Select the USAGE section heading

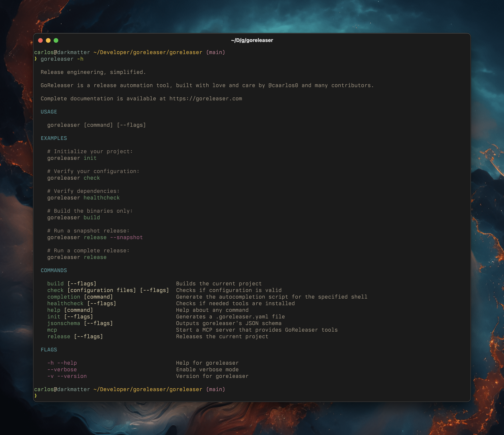[x=49, y=112]
